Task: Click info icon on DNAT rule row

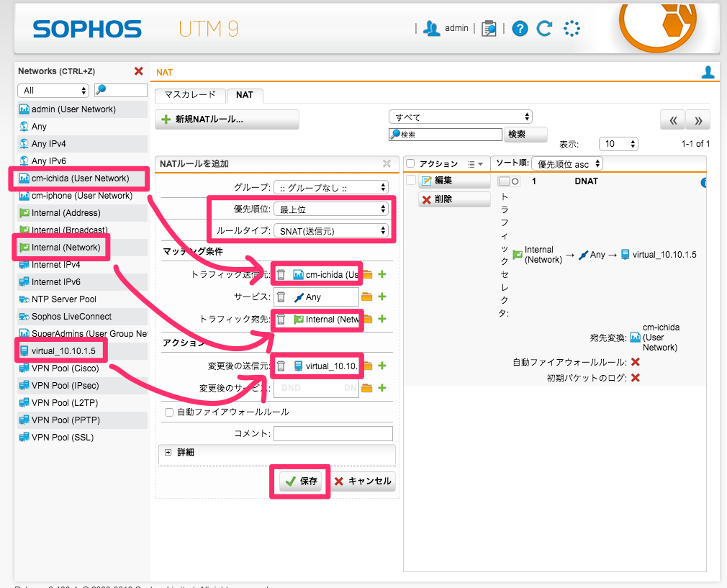Action: click(x=704, y=182)
